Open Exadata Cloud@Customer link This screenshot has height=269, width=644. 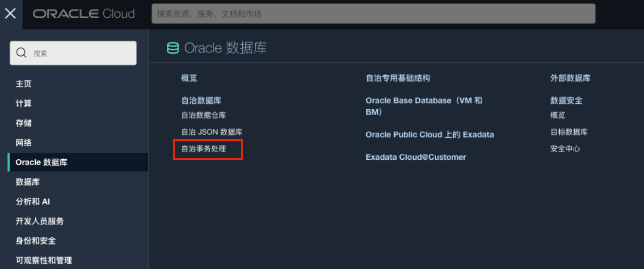click(416, 157)
